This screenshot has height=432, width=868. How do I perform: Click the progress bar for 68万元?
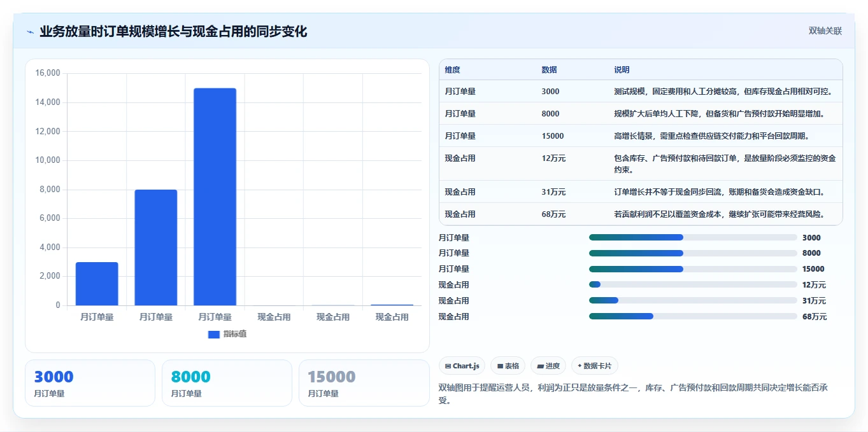(693, 317)
